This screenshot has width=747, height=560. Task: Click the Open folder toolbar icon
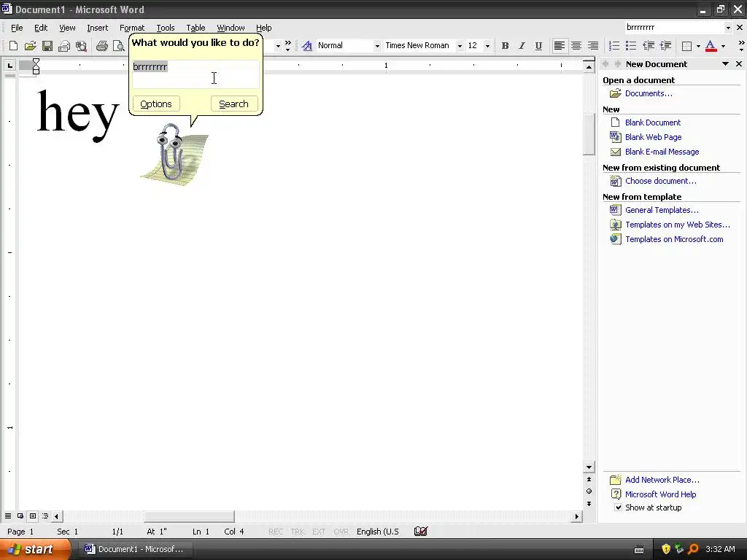(x=30, y=46)
